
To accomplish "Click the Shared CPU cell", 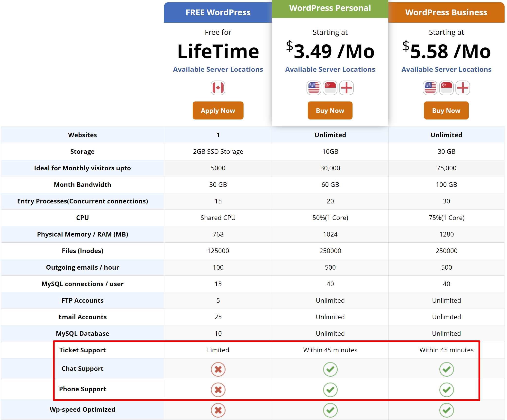I will click(x=218, y=218).
